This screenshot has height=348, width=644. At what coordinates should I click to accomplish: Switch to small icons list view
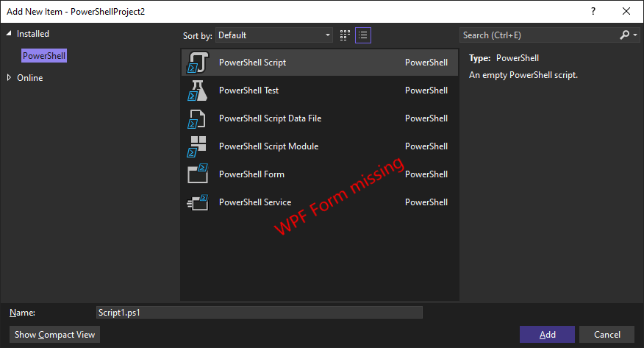363,35
